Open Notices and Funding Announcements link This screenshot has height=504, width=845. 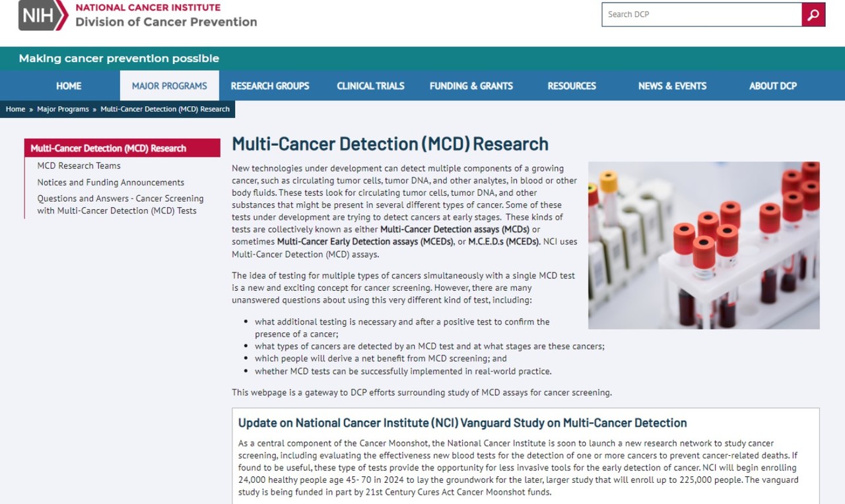point(110,183)
